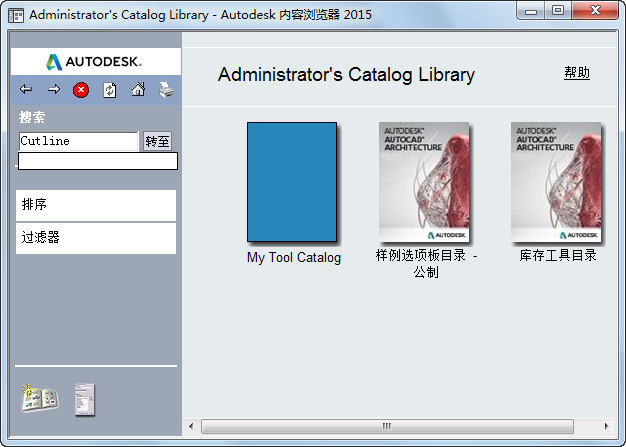
Task: Click the window icon in title bar
Action: pyautogui.click(x=16, y=16)
